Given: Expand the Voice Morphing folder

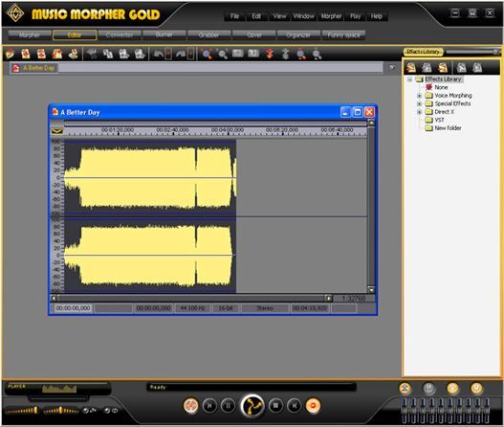Looking at the screenshot, I should tap(419, 96).
